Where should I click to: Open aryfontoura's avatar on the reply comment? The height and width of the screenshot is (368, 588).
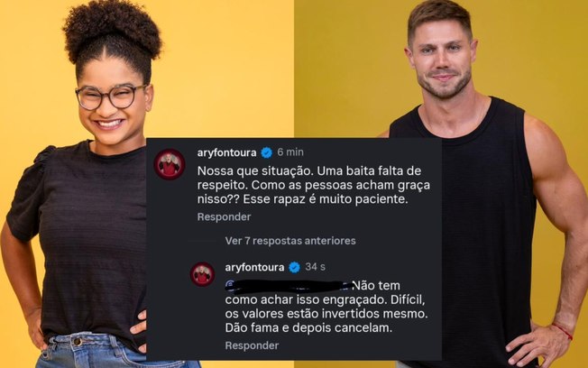(203, 274)
